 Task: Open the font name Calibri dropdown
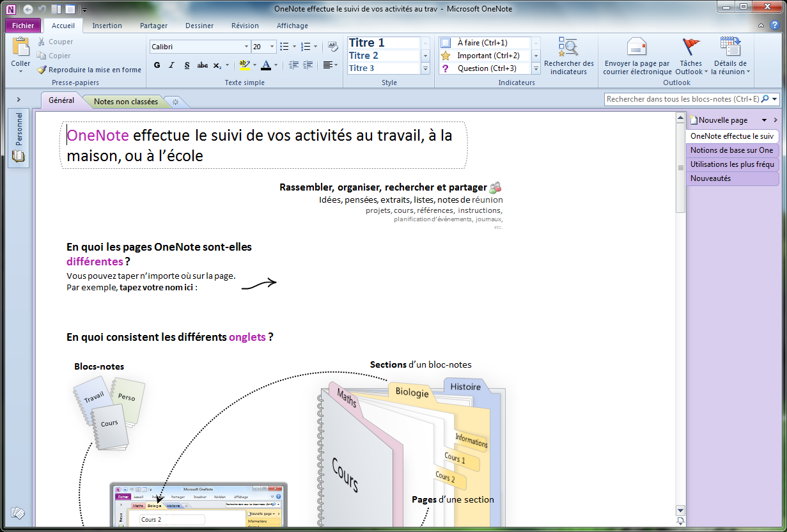pos(247,47)
